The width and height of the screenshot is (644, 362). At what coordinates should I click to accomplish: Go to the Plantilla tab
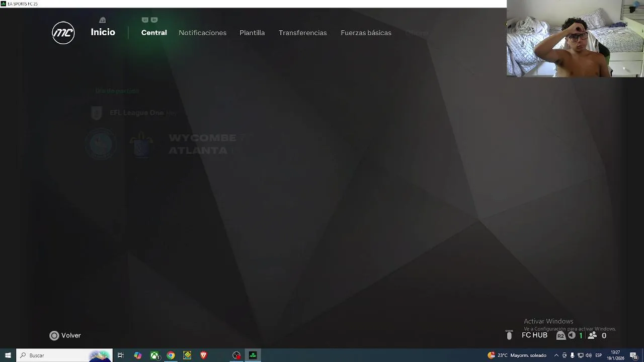(x=252, y=33)
